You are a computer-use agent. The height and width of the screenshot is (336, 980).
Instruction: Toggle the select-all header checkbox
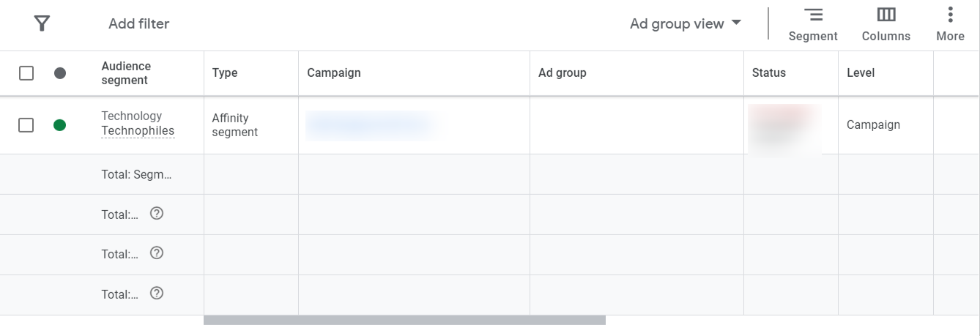pyautogui.click(x=26, y=73)
